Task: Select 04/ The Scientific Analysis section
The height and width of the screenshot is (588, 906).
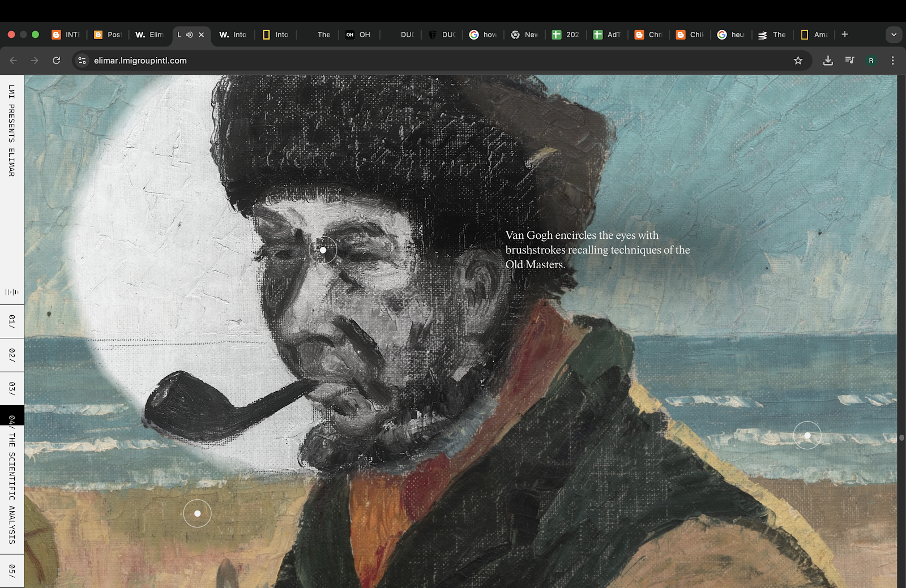Action: click(x=12, y=479)
